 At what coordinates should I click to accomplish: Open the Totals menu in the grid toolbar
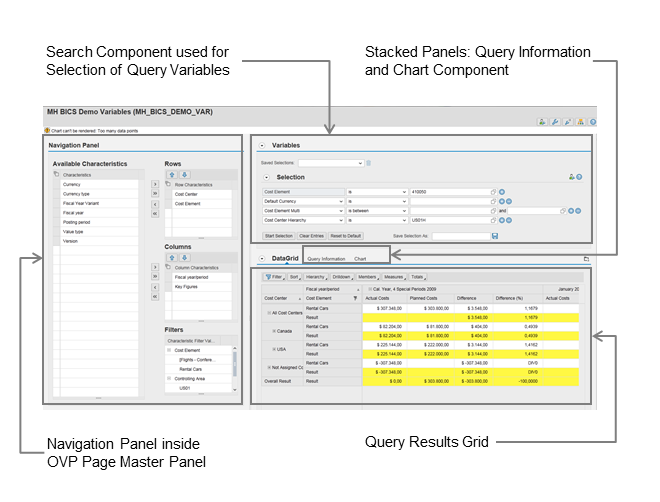pyautogui.click(x=418, y=277)
